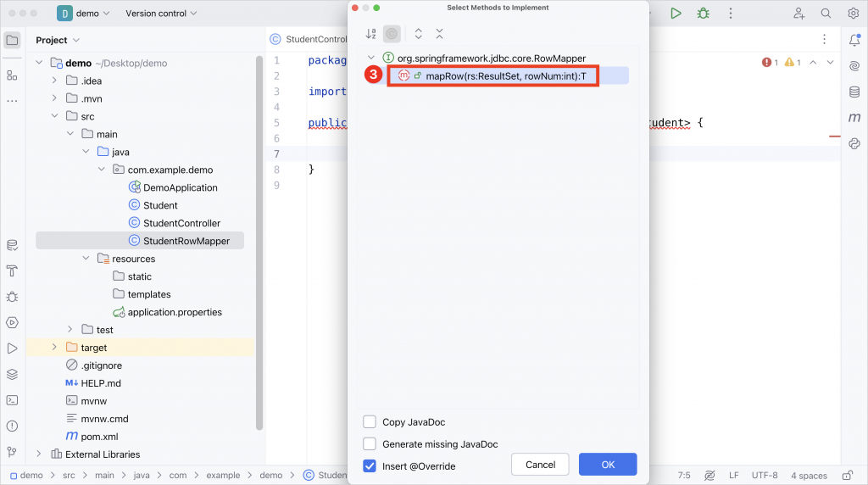
Task: Switch to the StudentController editor tab
Action: (309, 39)
